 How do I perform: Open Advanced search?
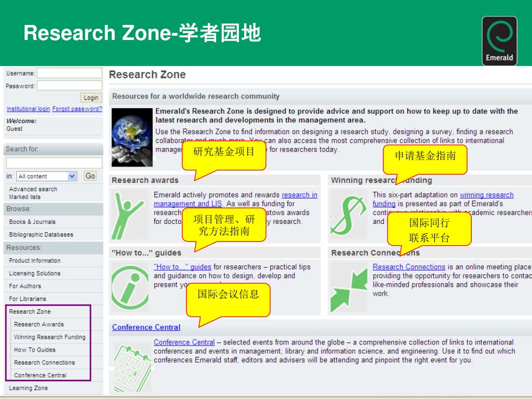(x=33, y=189)
